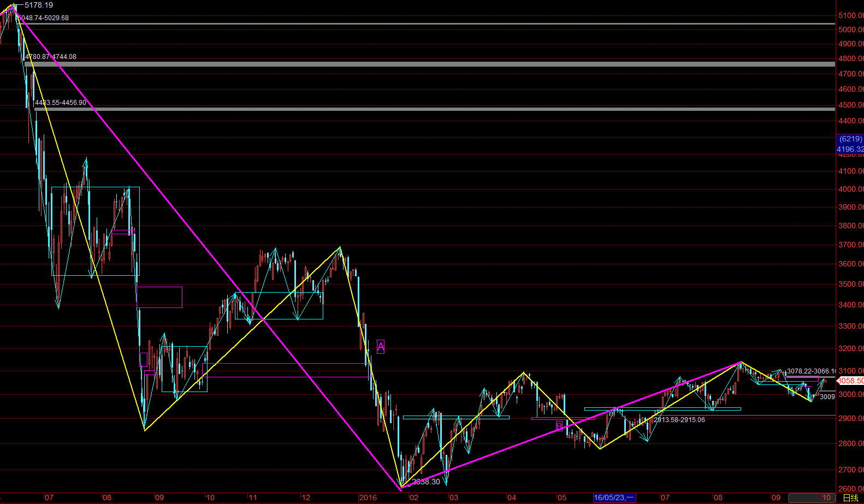Click the 3078.22-3066 gap label
Image resolution: width=864 pixels, height=504 pixels.
tap(811, 371)
